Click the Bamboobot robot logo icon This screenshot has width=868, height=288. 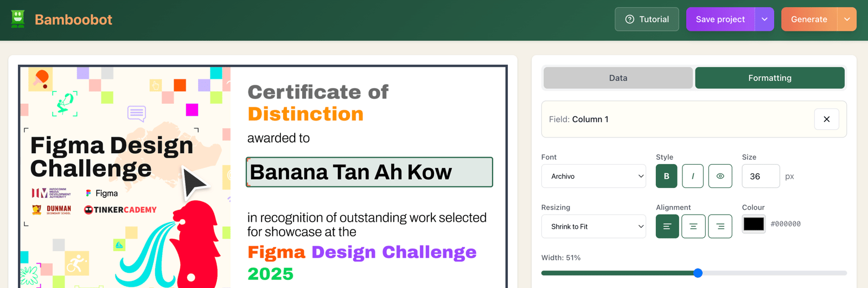[x=18, y=19]
